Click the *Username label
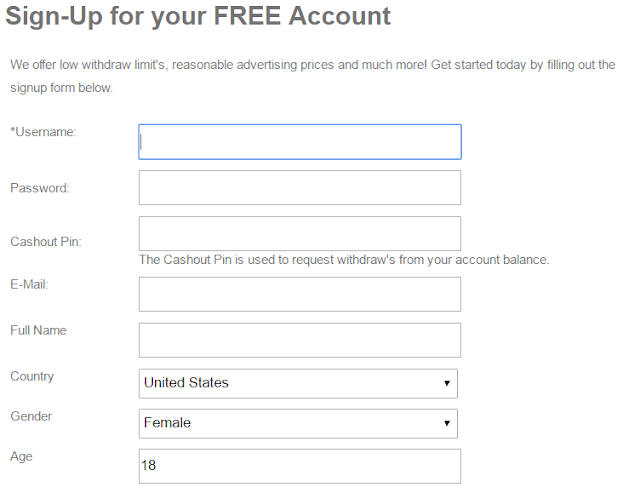The image size is (640, 493). [x=43, y=132]
